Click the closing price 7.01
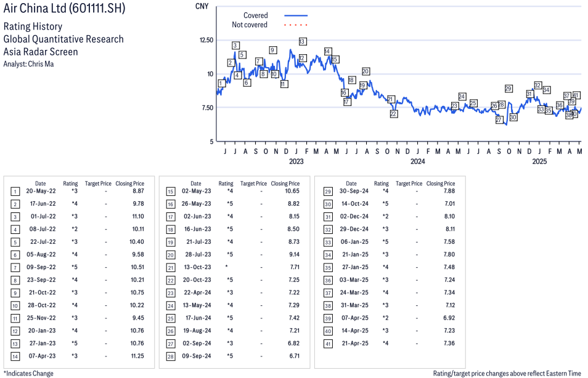This screenshot has width=588, height=378. [449, 204]
